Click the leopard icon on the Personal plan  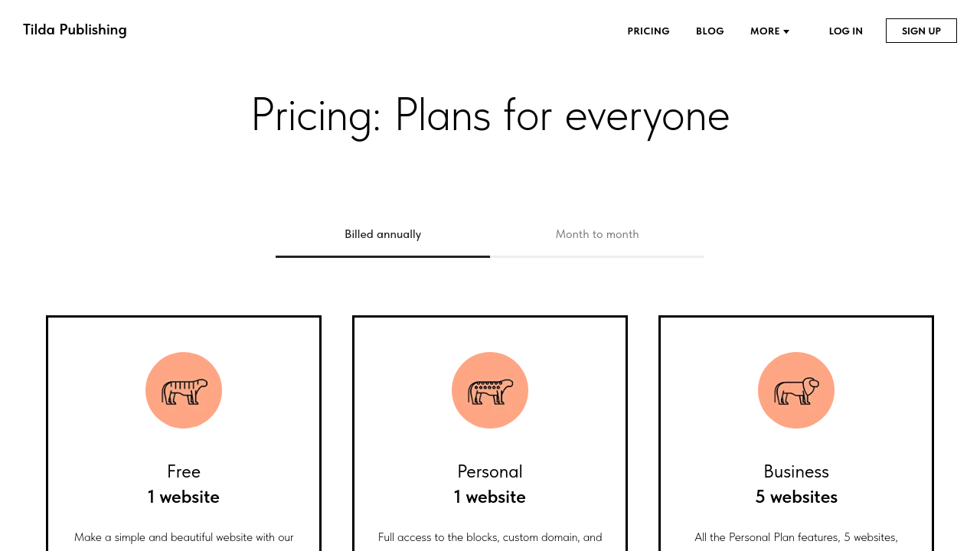(x=490, y=390)
